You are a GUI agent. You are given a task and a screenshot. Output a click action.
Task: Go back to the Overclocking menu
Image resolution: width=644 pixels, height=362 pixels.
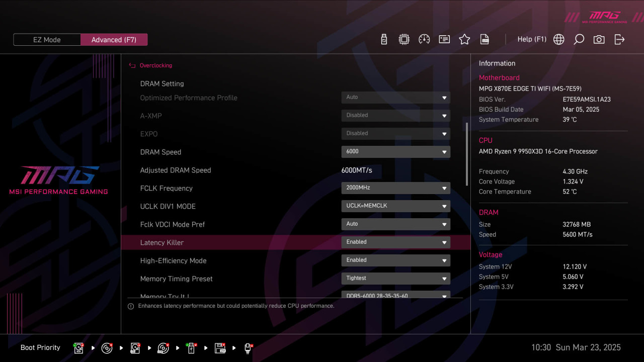click(x=155, y=65)
